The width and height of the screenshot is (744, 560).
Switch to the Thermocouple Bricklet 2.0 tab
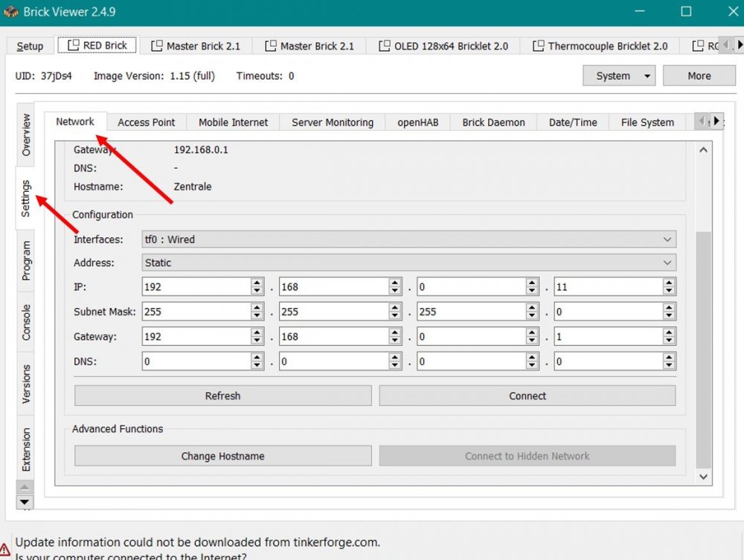[600, 46]
